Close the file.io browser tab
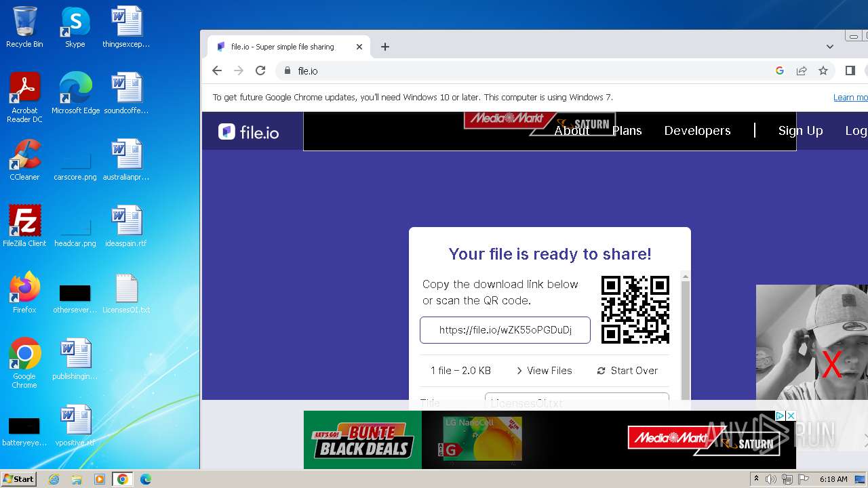The height and width of the screenshot is (488, 868). [x=359, y=47]
